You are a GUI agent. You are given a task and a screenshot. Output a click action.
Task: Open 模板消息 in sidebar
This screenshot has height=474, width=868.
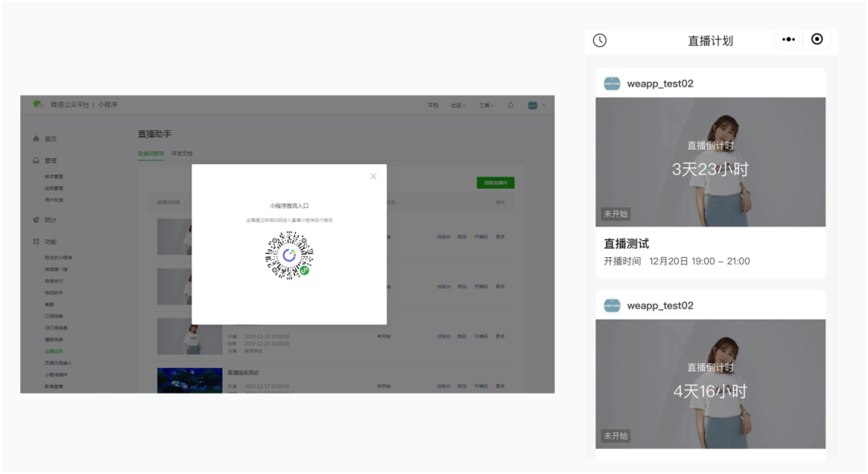(x=54, y=340)
